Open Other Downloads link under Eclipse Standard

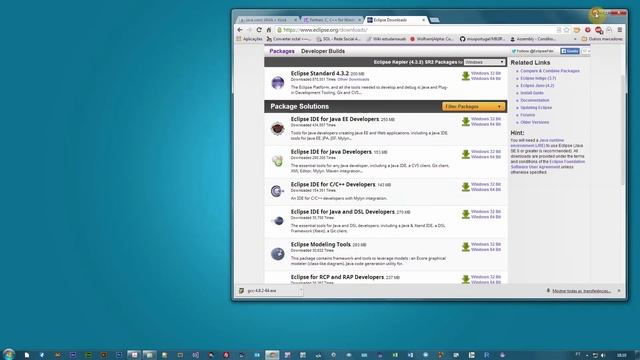(x=353, y=80)
